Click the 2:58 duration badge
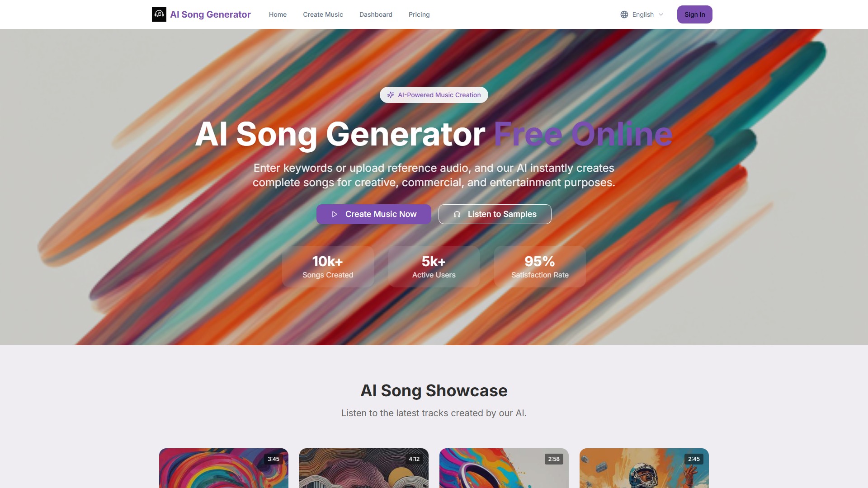The height and width of the screenshot is (488, 868). coord(554,459)
